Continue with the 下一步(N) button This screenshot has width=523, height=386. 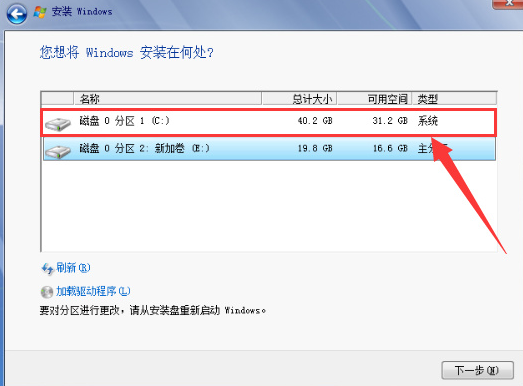coord(477,370)
